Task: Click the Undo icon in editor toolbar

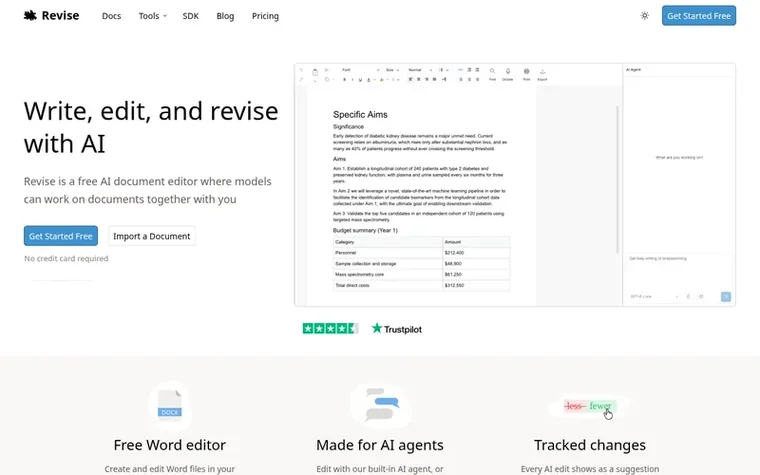Action: tap(301, 70)
